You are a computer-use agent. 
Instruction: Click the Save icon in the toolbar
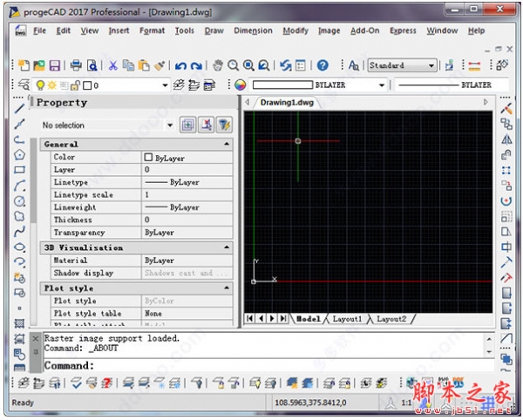coord(54,65)
